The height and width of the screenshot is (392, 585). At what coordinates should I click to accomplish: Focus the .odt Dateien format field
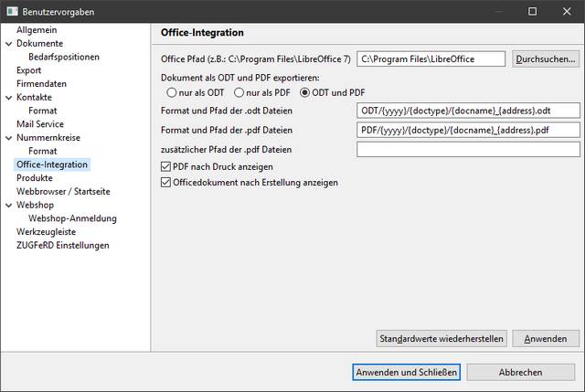click(x=468, y=111)
